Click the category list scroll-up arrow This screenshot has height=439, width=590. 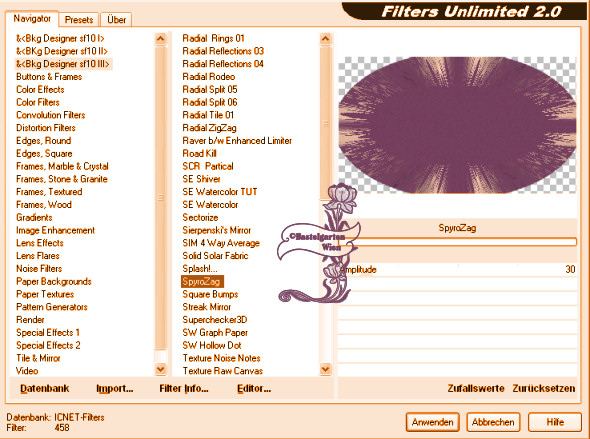coord(161,39)
